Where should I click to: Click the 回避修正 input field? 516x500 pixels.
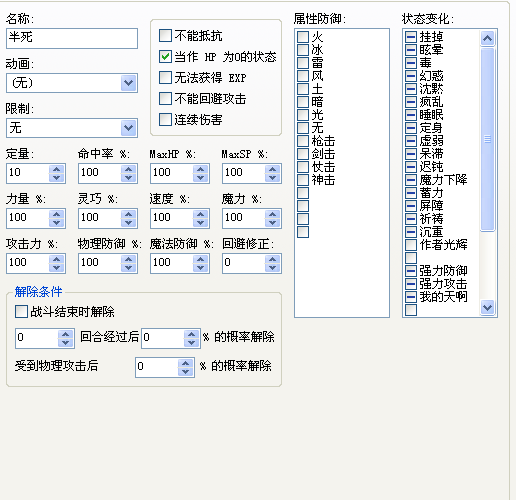pyautogui.click(x=244, y=263)
